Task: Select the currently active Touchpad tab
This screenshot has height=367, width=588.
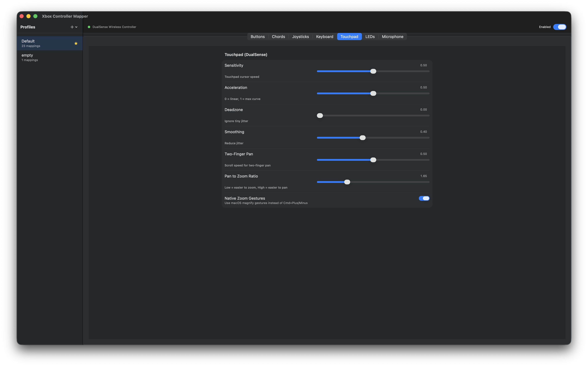Action: [349, 36]
